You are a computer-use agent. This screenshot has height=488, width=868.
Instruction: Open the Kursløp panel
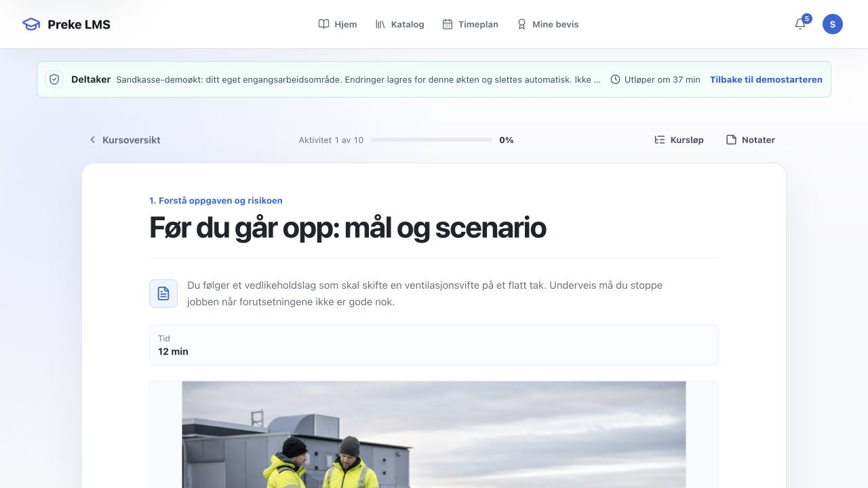[x=679, y=140]
